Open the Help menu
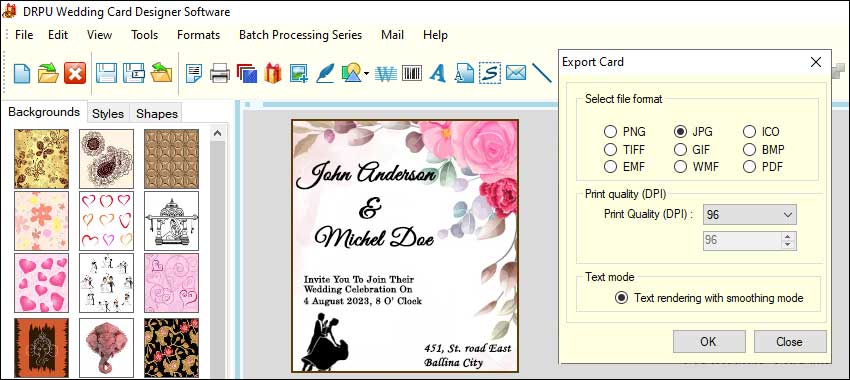The height and width of the screenshot is (380, 850). tap(435, 35)
